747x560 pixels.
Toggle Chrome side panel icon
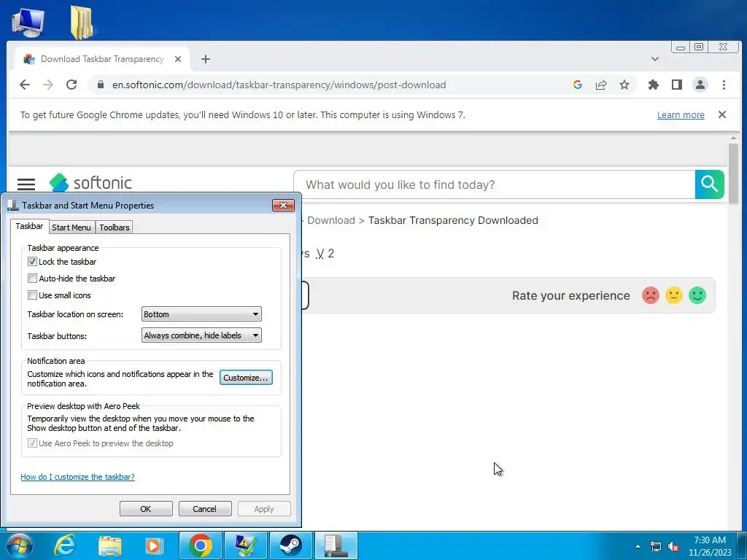676,85
